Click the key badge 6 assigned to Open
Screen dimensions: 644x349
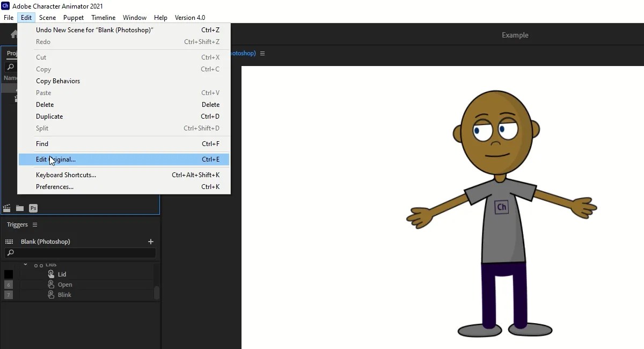click(9, 285)
